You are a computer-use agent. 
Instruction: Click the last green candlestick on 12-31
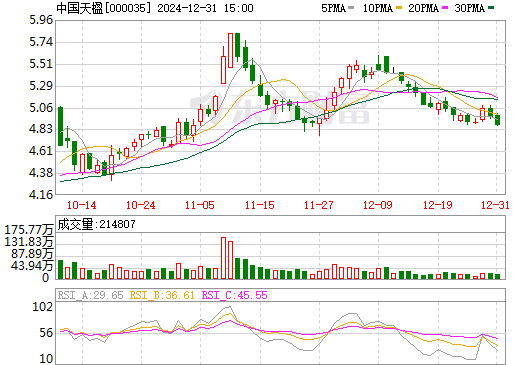coord(498,120)
